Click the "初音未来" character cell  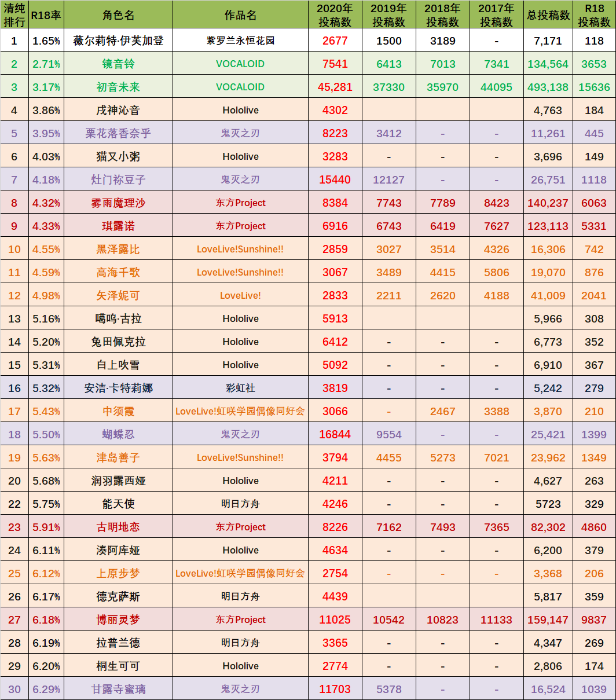(118, 87)
